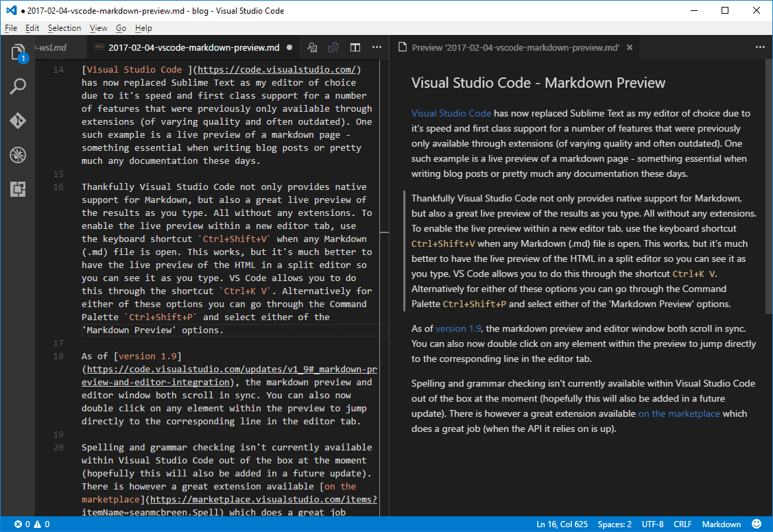Select the Preview '2017-02-04-vscode-markdown-preview.md' tab
773x532 pixels.
pos(515,47)
